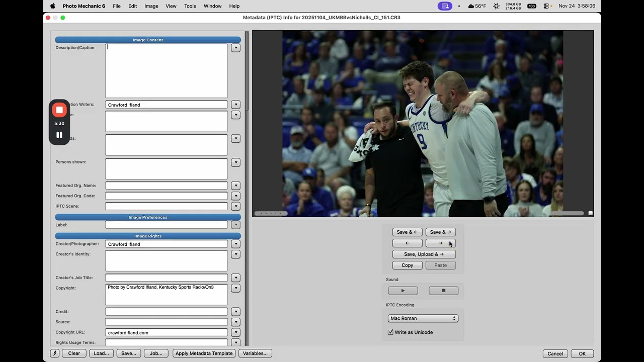
Task: Open the Tools menu
Action: click(190, 6)
